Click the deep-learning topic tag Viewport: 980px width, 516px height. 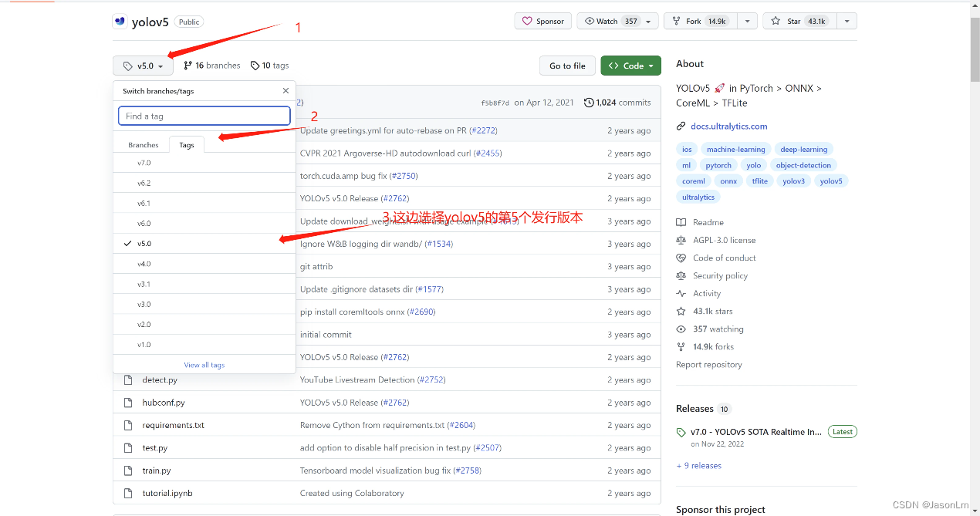[803, 150]
